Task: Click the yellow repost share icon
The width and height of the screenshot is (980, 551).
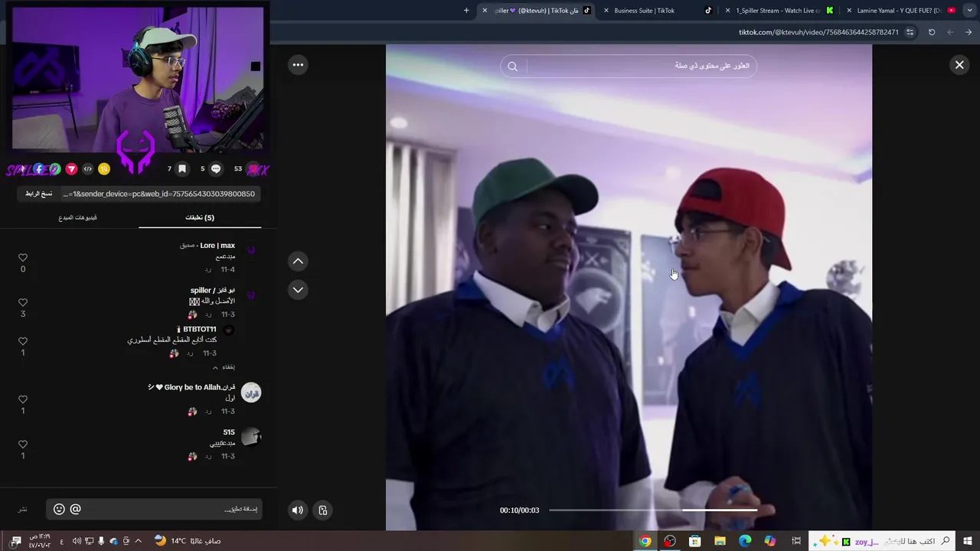Action: 104,169
